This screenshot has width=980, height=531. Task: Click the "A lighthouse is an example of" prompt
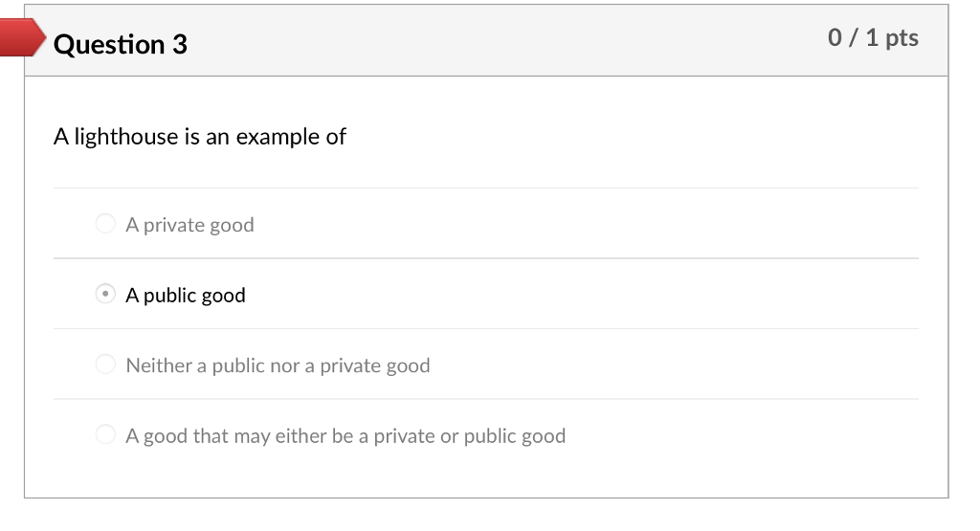point(199,137)
